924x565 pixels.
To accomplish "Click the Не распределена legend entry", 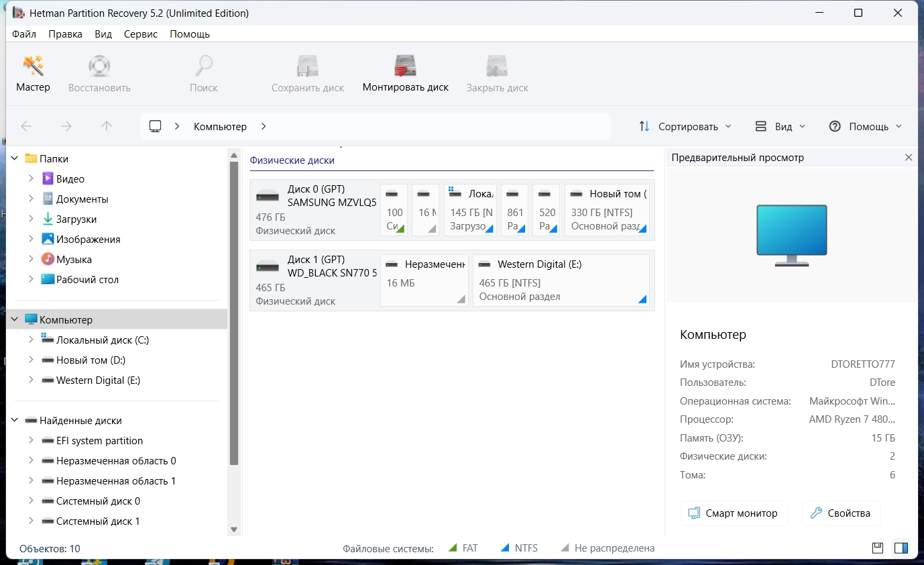I will tap(608, 548).
